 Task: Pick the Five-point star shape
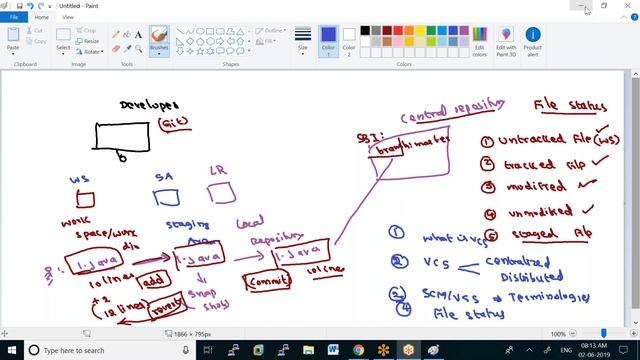[x=200, y=51]
